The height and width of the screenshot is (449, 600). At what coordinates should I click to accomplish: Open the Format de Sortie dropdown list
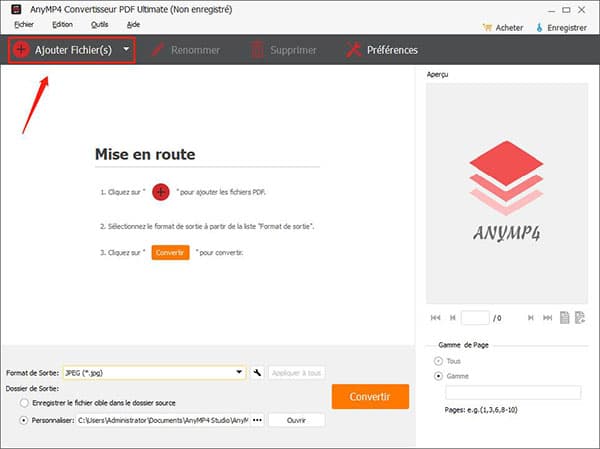click(239, 373)
